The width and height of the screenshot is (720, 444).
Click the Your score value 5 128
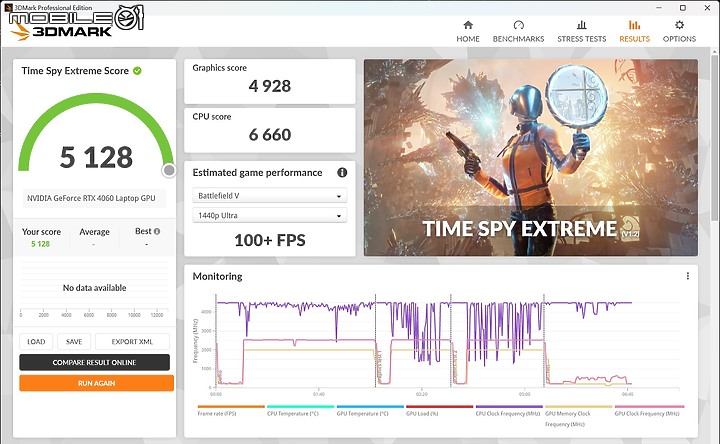(x=40, y=244)
